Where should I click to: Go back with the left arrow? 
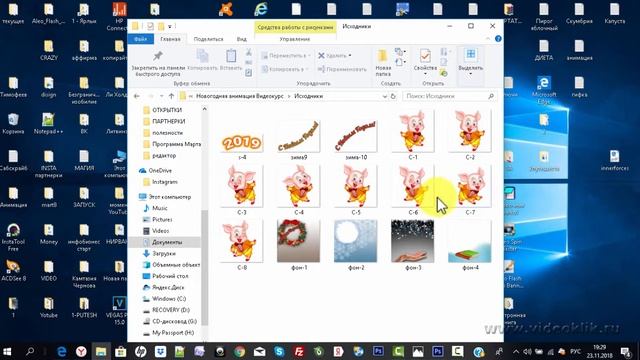click(x=137, y=96)
